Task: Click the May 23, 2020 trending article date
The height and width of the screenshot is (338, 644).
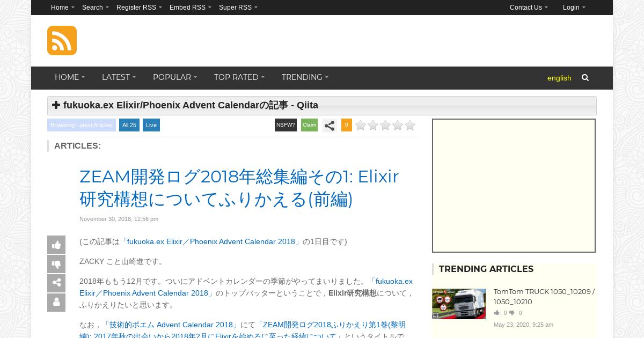Action: coord(523,325)
